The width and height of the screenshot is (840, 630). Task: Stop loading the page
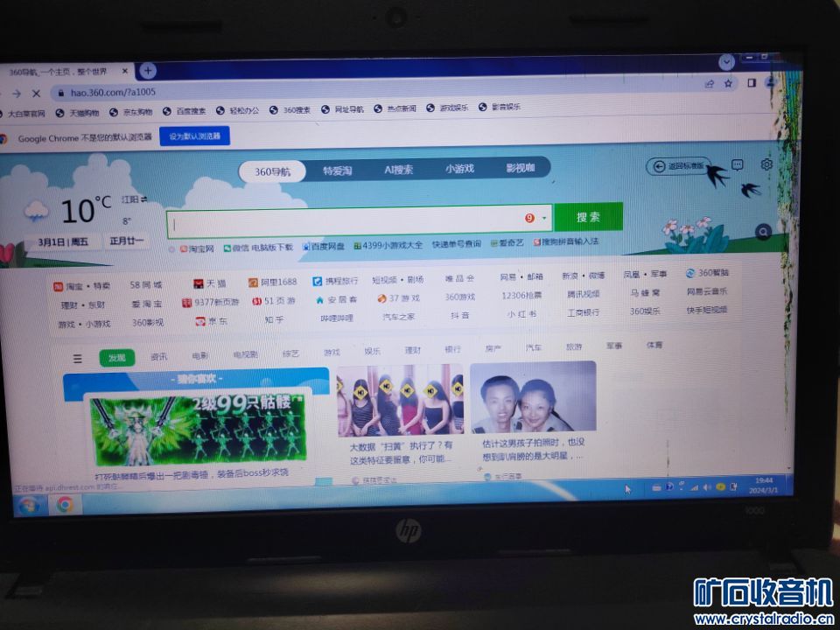pyautogui.click(x=36, y=94)
